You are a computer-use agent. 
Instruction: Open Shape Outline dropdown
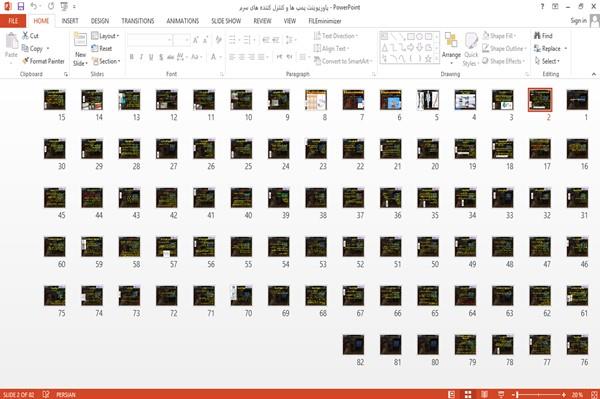click(504, 49)
